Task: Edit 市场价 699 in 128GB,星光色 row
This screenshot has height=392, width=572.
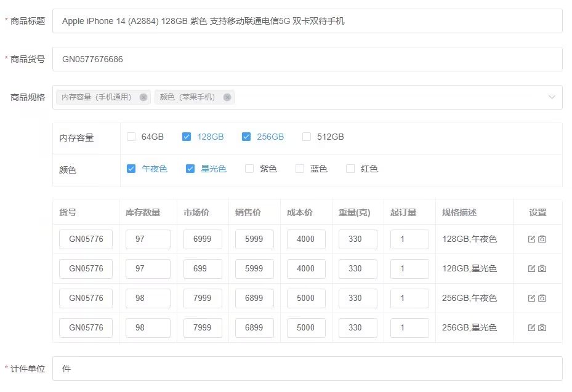Action: tap(203, 269)
